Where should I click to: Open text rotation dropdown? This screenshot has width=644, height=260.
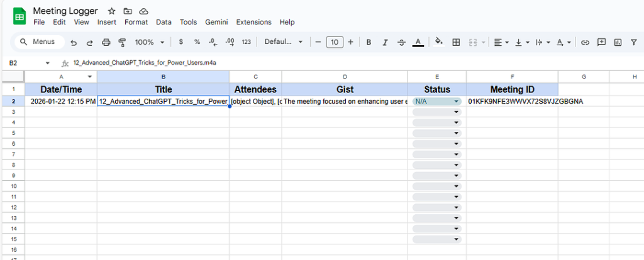pyautogui.click(x=563, y=42)
